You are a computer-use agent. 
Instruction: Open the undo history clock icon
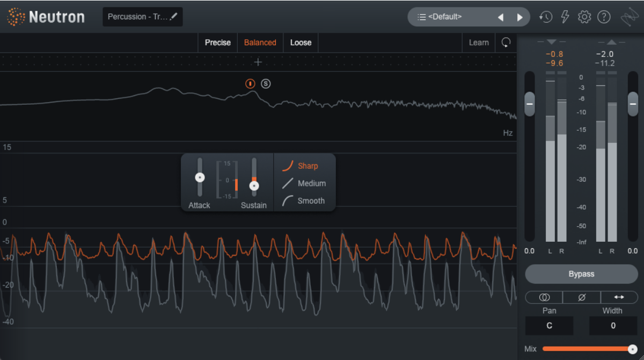[x=546, y=17]
